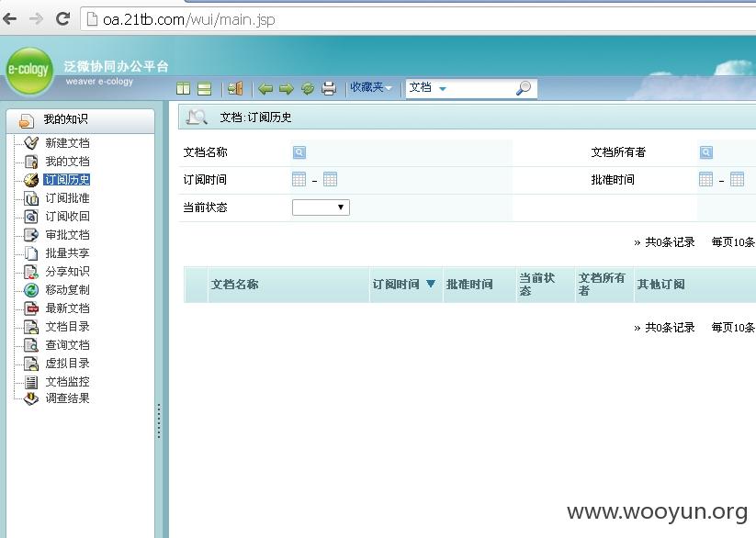This screenshot has height=538, width=756.
Task: Toggle the top-bottom split layout icon
Action: tap(205, 88)
